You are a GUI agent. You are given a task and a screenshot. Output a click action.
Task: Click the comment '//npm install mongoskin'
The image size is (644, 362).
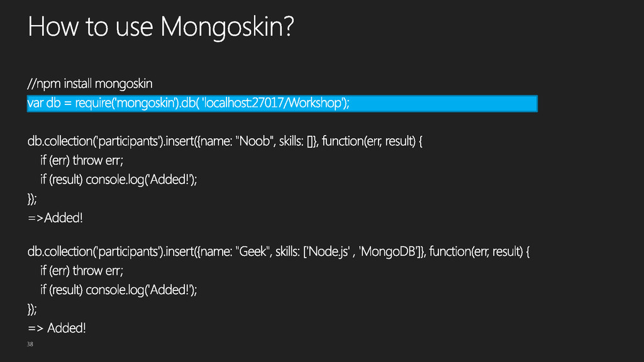tap(90, 84)
